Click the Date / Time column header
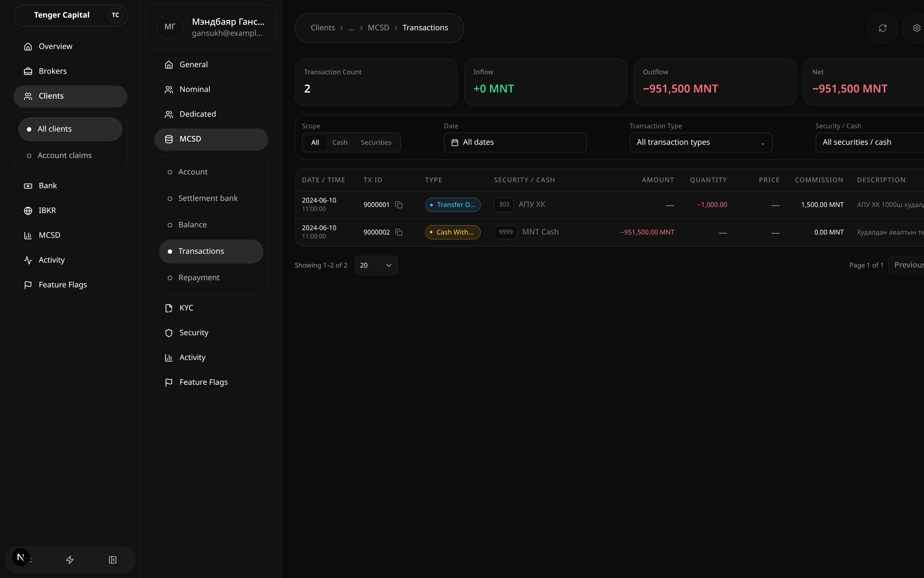The image size is (924, 578). (x=323, y=180)
